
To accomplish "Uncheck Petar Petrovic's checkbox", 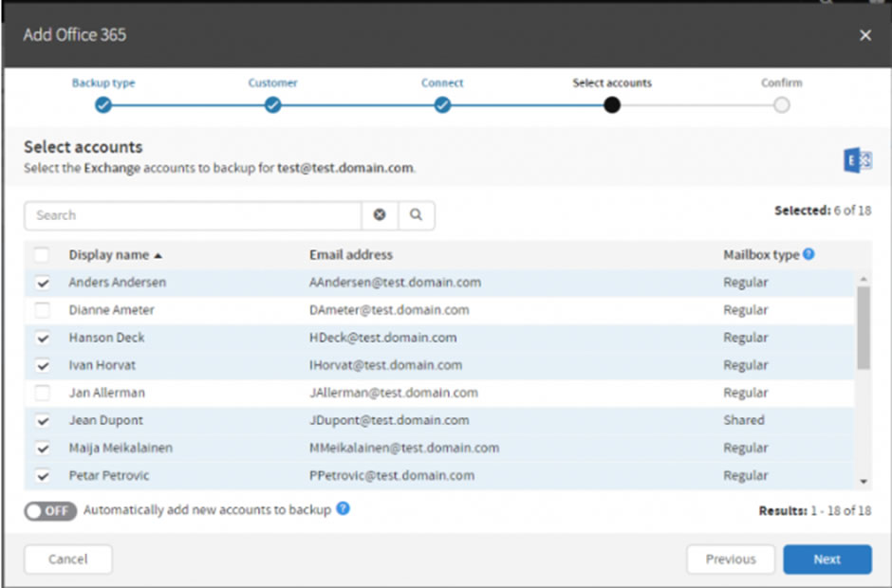I will click(x=42, y=475).
